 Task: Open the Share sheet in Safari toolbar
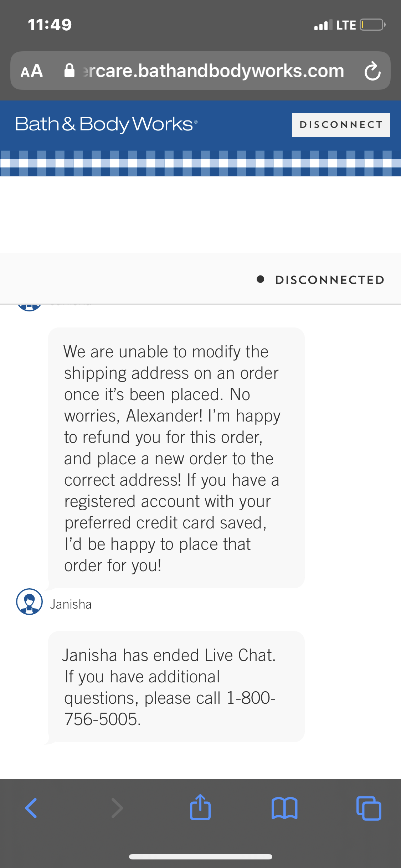(200, 808)
